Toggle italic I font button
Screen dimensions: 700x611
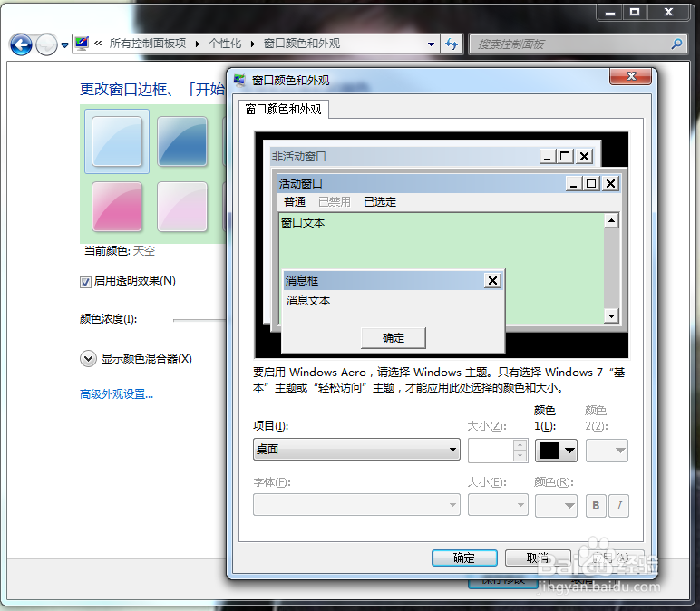pyautogui.click(x=618, y=506)
